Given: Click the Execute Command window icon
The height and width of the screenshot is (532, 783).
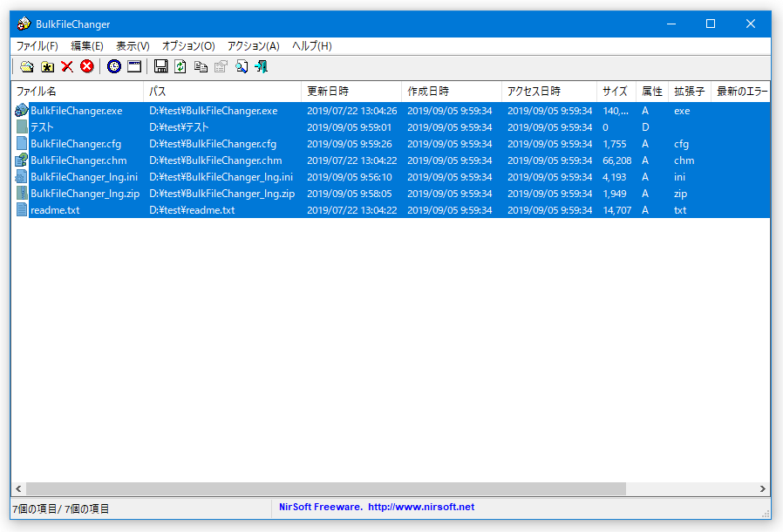Looking at the screenshot, I should pos(134,66).
